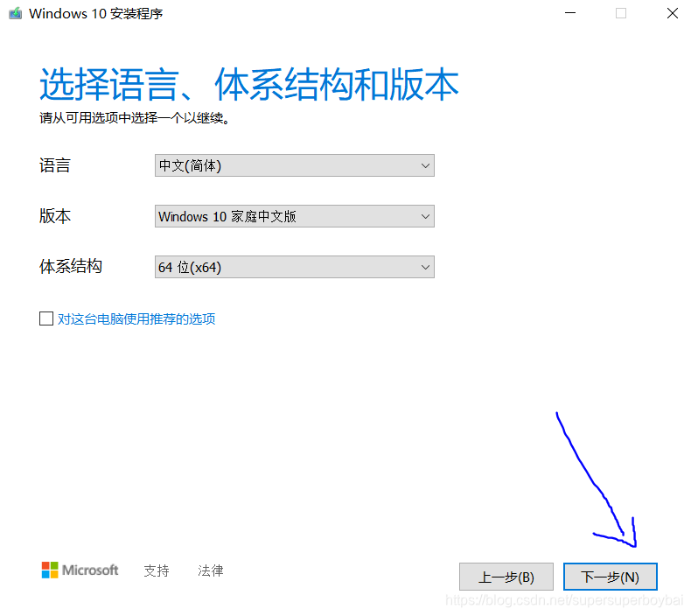691x616 pixels.
Task: Click the text 请从可用选项中选择一个以继续。
Action: click(135, 118)
